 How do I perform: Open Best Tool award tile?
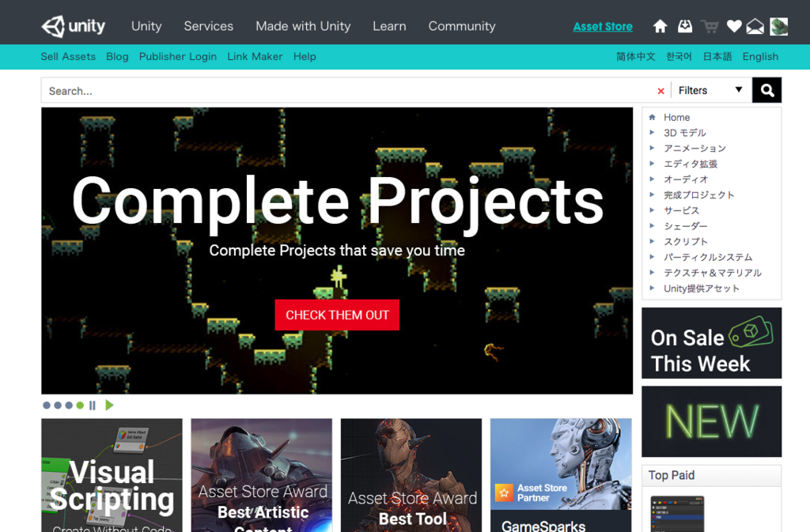pos(411,475)
